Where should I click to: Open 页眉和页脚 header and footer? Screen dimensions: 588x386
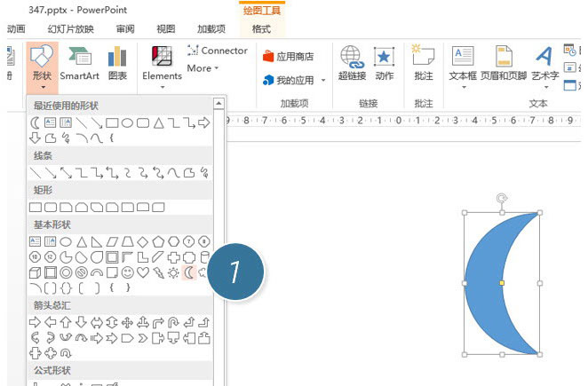pos(504,64)
